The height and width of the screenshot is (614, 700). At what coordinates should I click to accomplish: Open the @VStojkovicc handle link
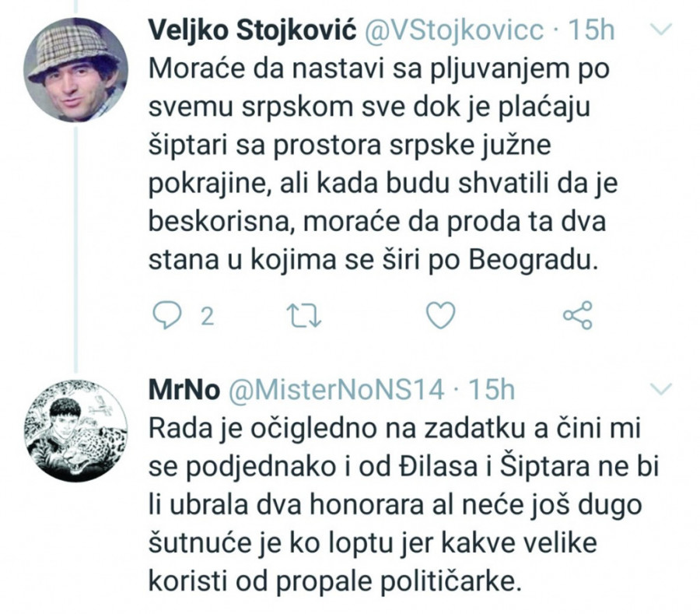coord(453,31)
